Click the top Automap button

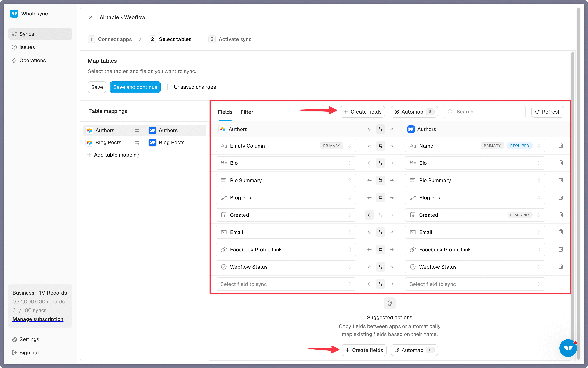point(414,112)
